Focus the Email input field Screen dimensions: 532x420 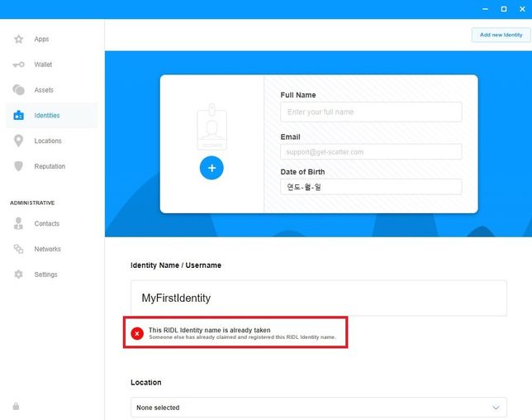point(371,152)
